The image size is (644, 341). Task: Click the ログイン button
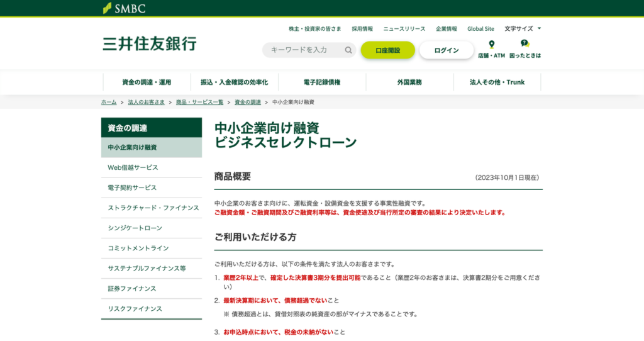(x=447, y=50)
